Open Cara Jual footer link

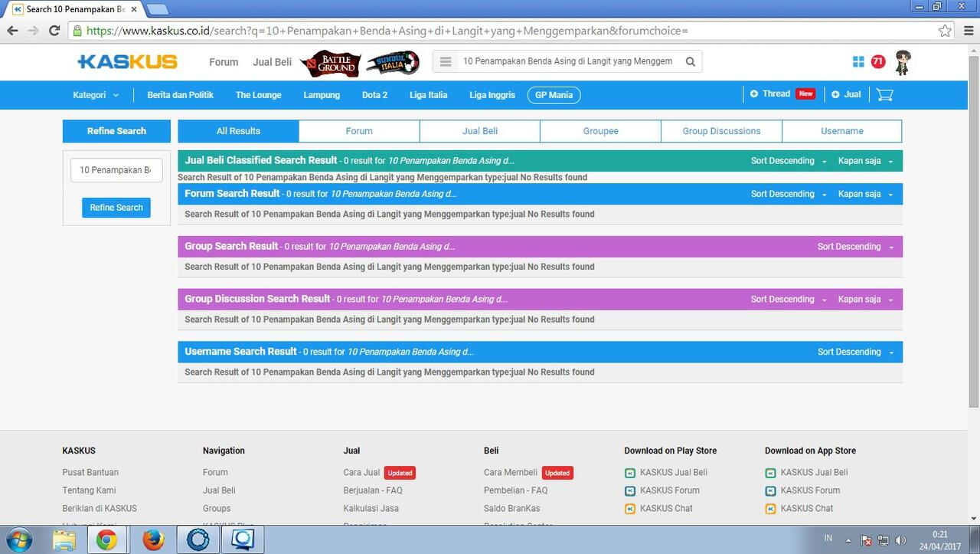click(361, 473)
